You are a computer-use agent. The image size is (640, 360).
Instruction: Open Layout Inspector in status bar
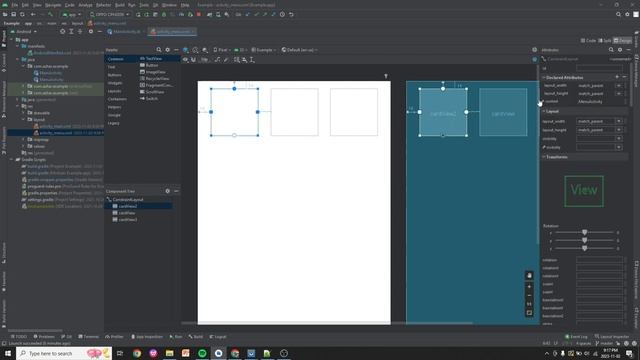point(611,337)
